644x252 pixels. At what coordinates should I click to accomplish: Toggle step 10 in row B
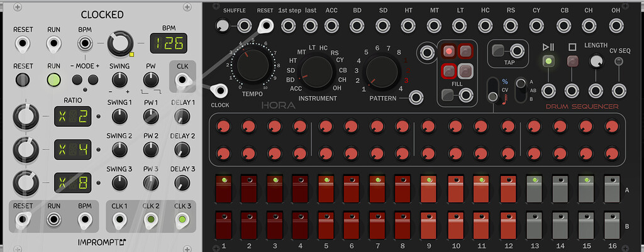[x=456, y=226]
